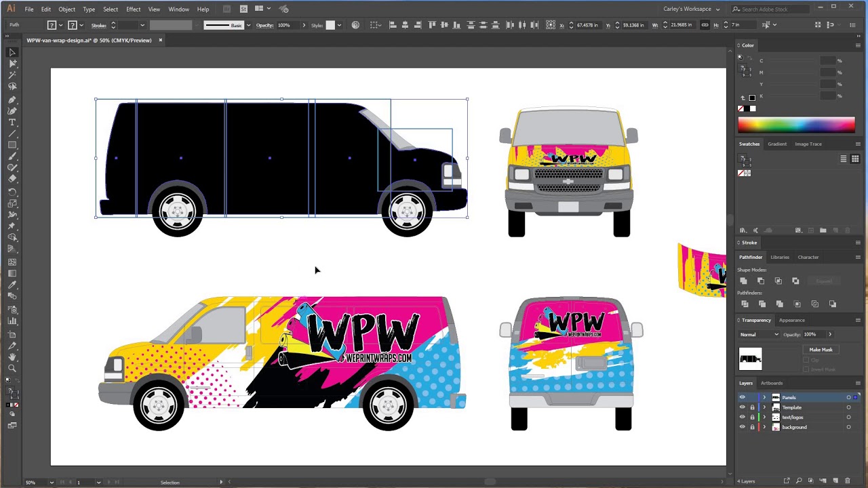Select the Hand tool

12,357
